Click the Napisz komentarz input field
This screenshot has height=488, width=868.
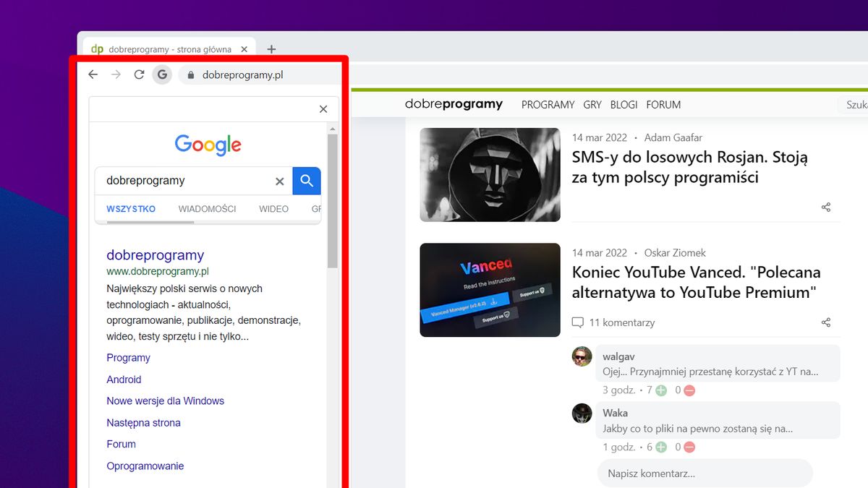click(x=705, y=473)
